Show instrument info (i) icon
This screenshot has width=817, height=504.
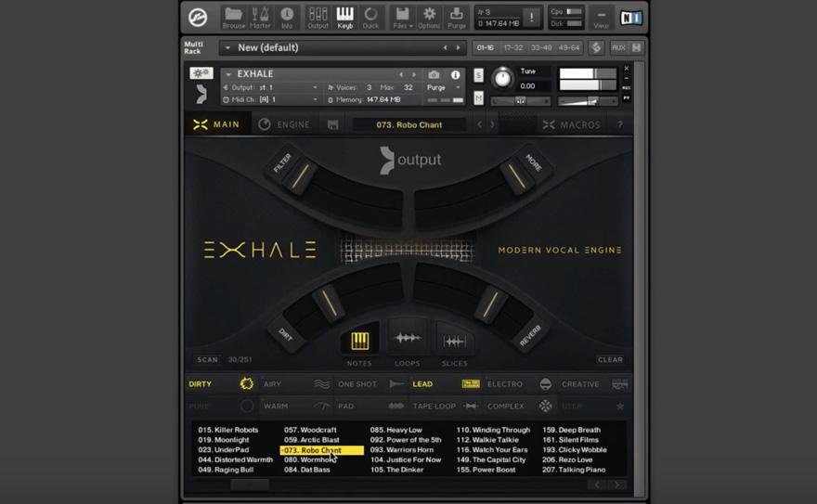coord(455,74)
